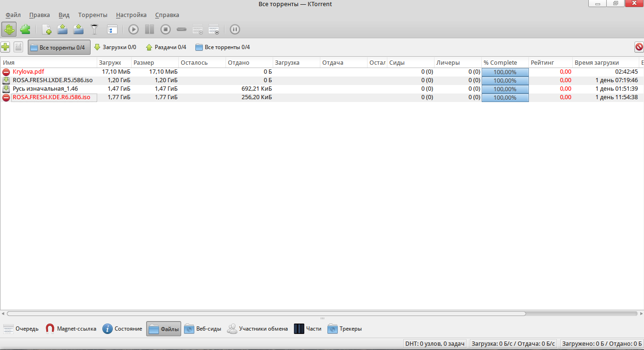The image size is (644, 350).
Task: Add a new tab with the green plus icon
Action: 5,47
